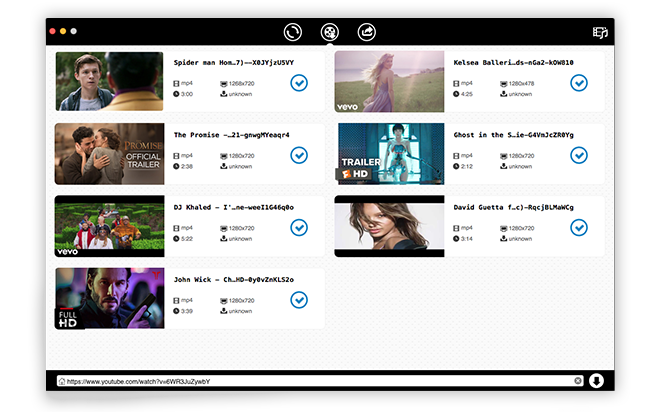Open the convert/refresh circular arrows tab
The image size is (659, 412).
click(x=293, y=32)
